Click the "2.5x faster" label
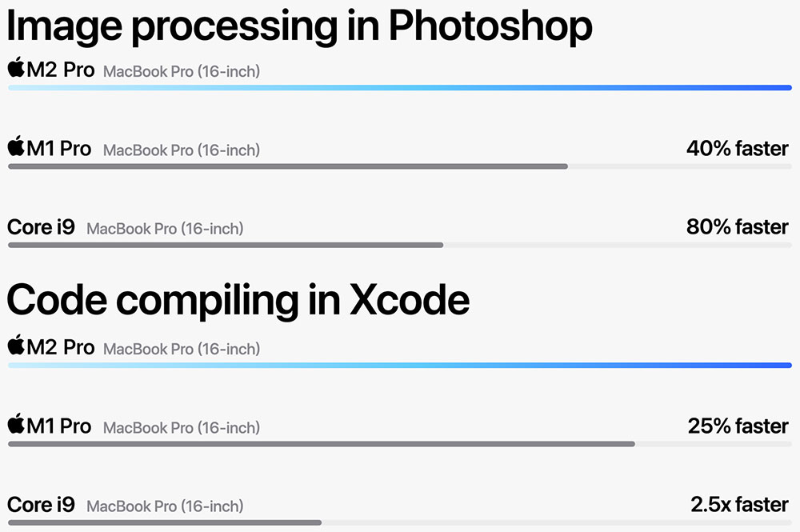This screenshot has height=532, width=800. tap(739, 504)
